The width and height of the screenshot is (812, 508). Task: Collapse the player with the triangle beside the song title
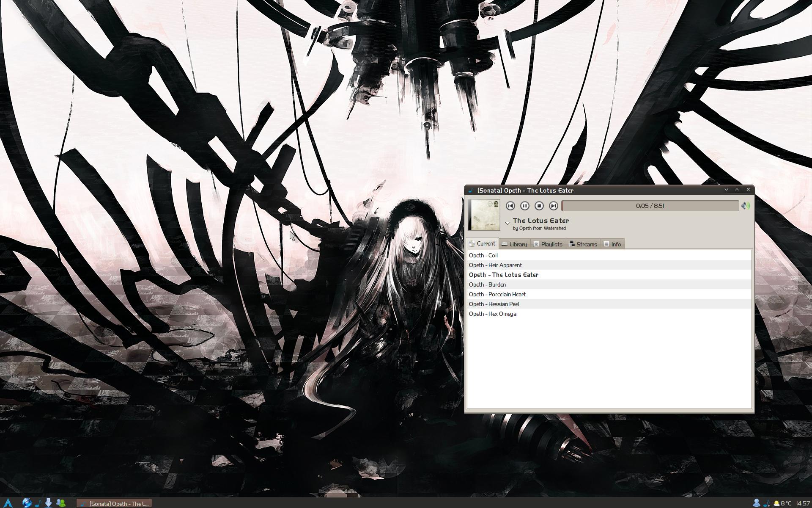pyautogui.click(x=507, y=223)
